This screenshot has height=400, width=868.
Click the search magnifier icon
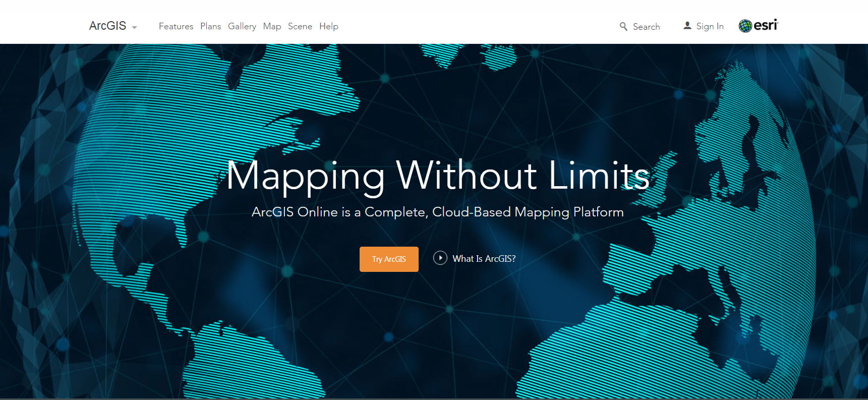pos(623,26)
